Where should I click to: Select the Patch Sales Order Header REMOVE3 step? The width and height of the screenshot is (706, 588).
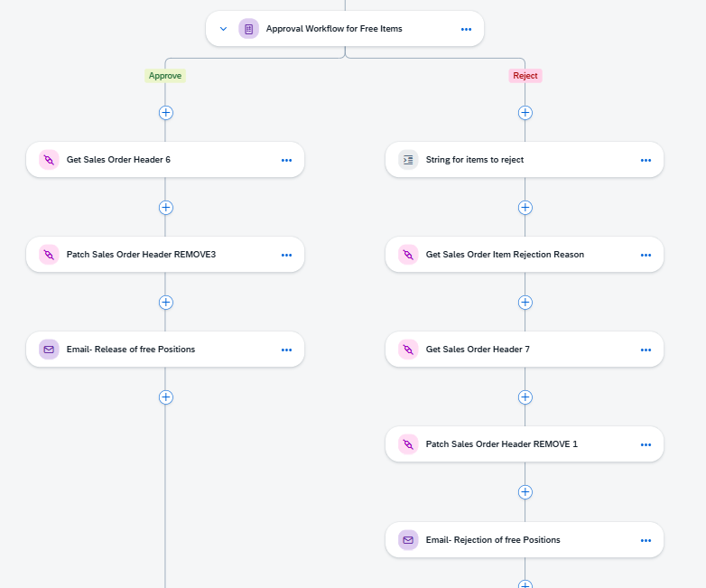[x=165, y=255]
